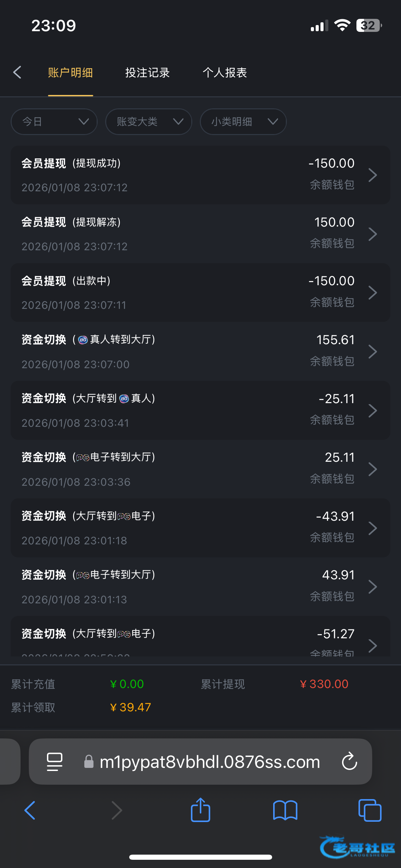Tap the back arrow beside 账户明细
Viewport: 401px width, 868px height.
pos(17,72)
